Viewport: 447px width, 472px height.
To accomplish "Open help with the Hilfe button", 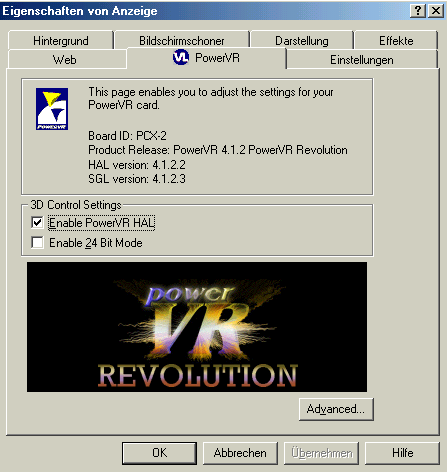I will [x=402, y=453].
